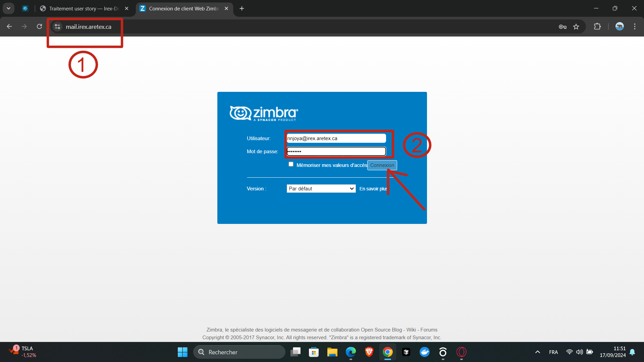The width and height of the screenshot is (644, 362).
Task: Click the address bar URL mail.irex.aretex.ca
Action: pos(89,27)
